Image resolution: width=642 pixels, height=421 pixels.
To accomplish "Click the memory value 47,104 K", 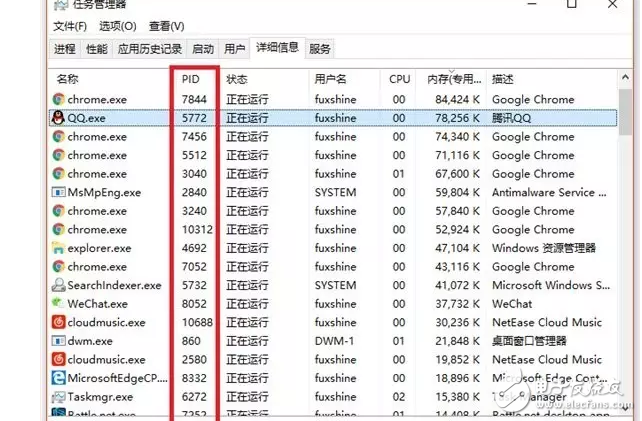I will pyautogui.click(x=457, y=248).
